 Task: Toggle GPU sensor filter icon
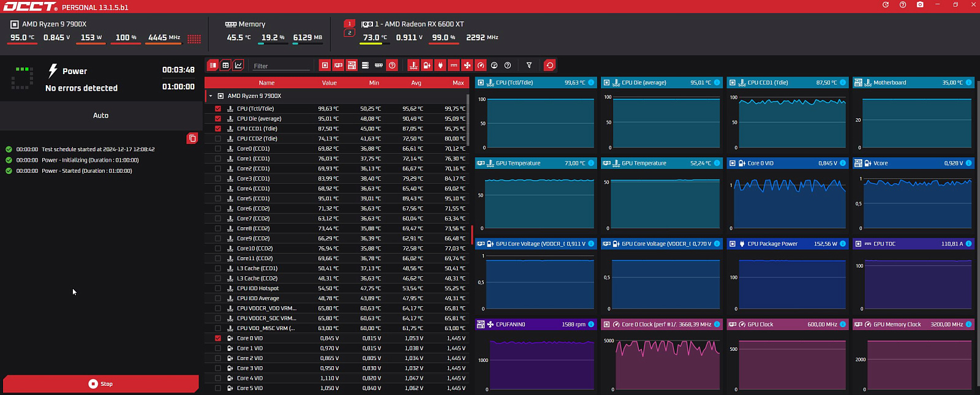(x=338, y=65)
